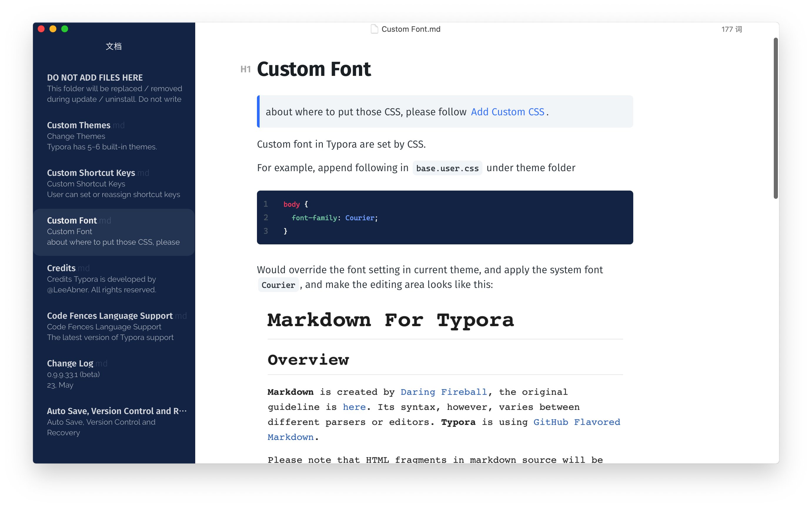This screenshot has height=507, width=812.
Task: Click the H1 heading level indicator
Action: pyautogui.click(x=245, y=69)
